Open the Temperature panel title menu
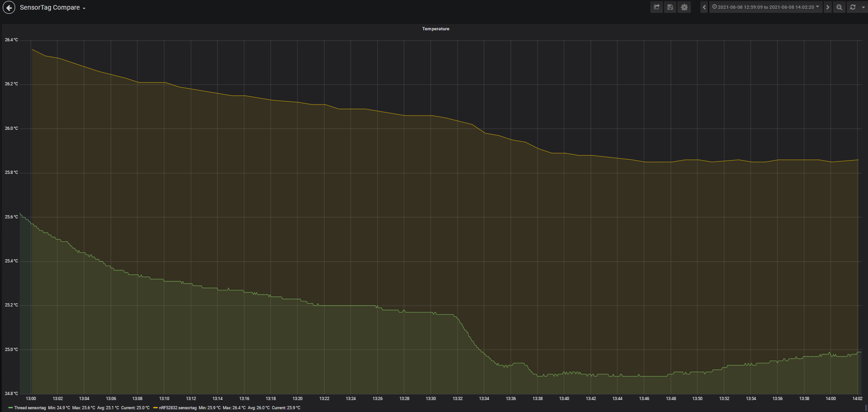Screen dimensions: 868x412 436,29
